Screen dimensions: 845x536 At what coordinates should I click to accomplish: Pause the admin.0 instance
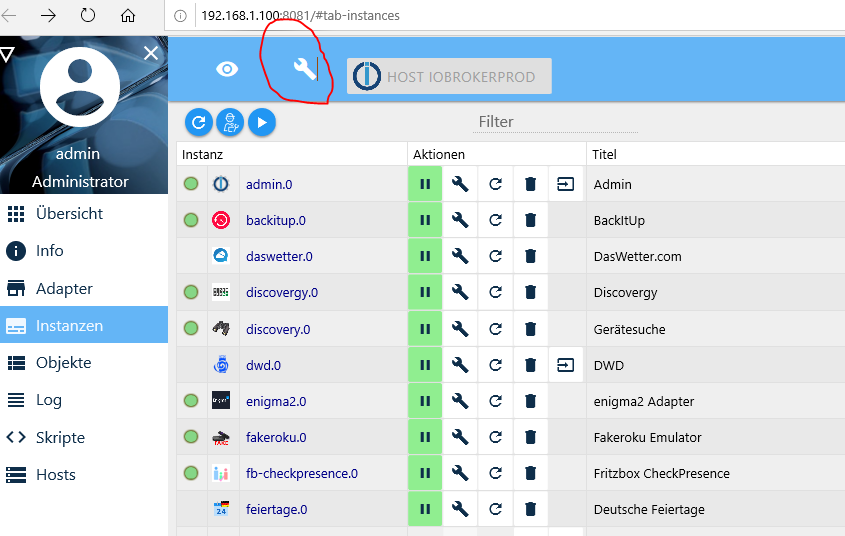click(425, 184)
